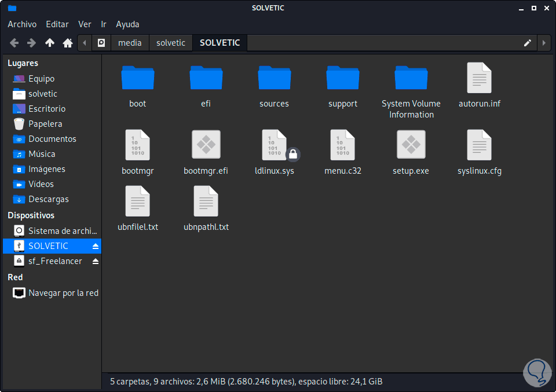
Task: Select the efi folder icon
Action: (x=206, y=78)
